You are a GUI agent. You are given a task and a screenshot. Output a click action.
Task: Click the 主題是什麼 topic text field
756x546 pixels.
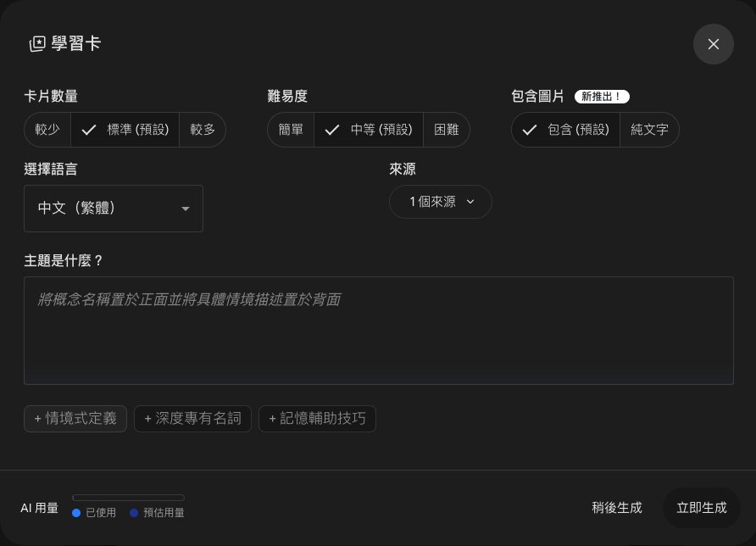pyautogui.click(x=379, y=331)
